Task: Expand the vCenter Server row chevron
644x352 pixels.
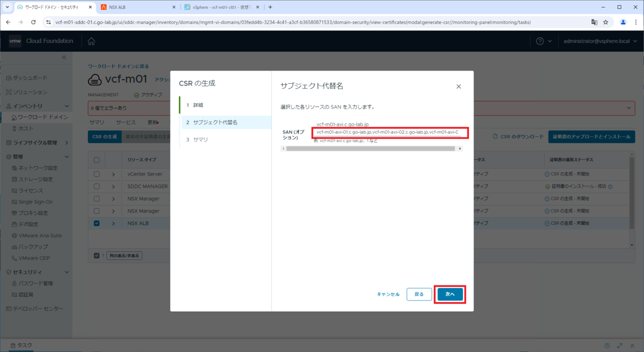Action: click(x=113, y=174)
